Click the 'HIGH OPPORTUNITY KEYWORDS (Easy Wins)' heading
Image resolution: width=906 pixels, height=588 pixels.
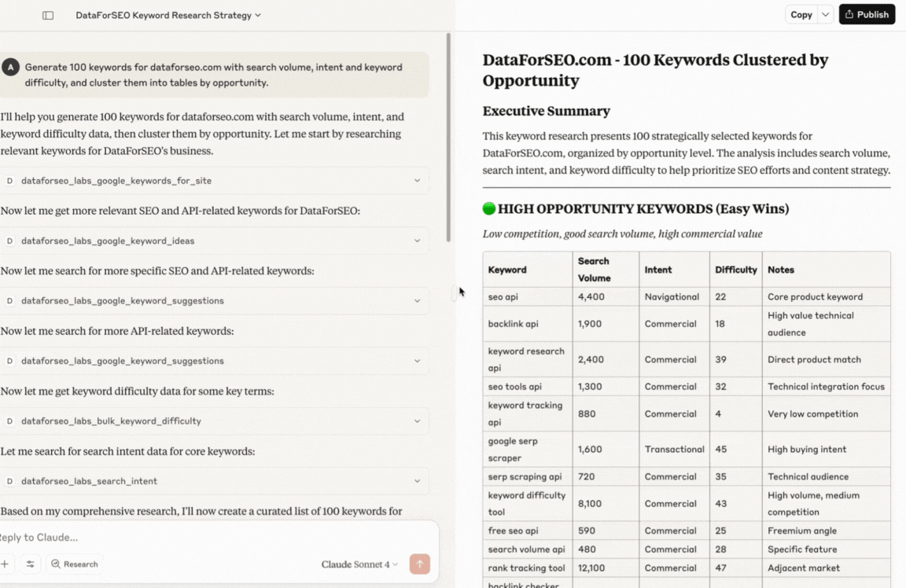(x=643, y=208)
